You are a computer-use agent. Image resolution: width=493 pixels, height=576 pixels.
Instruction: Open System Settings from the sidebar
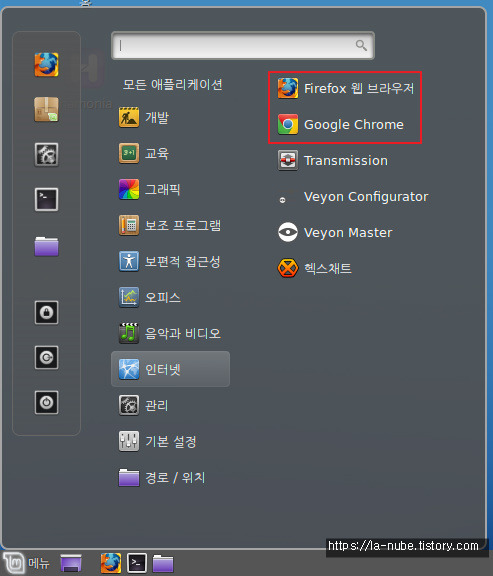click(46, 155)
